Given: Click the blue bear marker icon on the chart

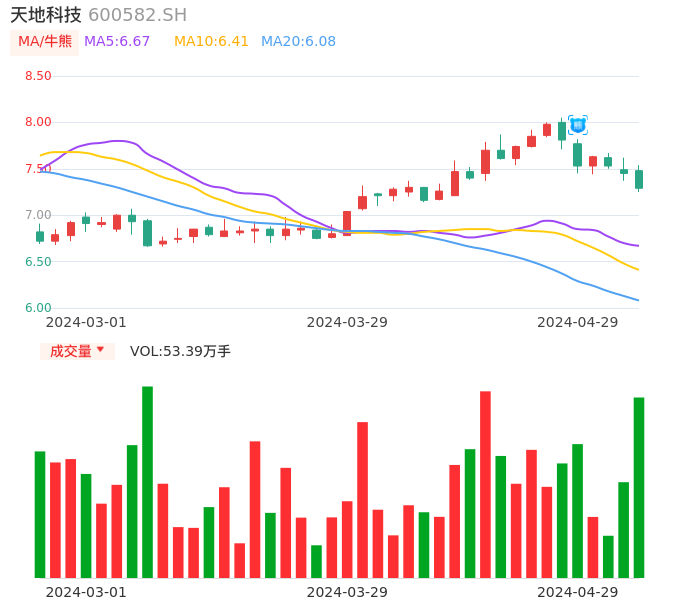Looking at the screenshot, I should click(578, 126).
